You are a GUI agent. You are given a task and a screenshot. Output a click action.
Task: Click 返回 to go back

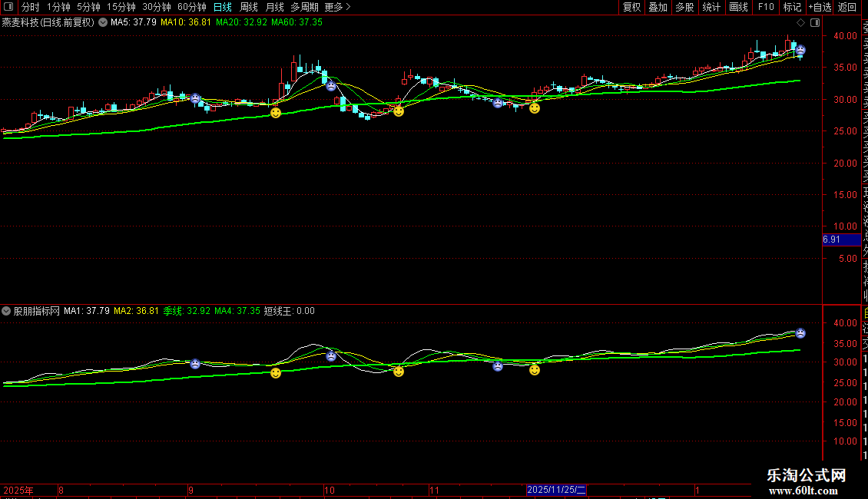847,7
